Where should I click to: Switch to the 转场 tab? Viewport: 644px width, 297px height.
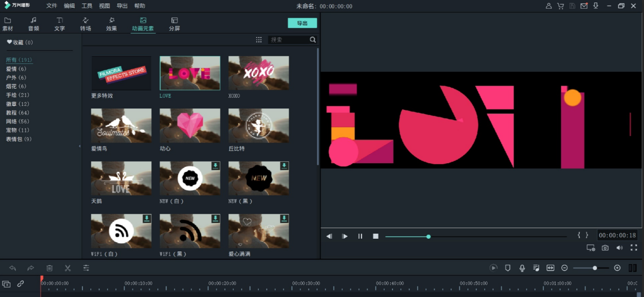(x=85, y=24)
